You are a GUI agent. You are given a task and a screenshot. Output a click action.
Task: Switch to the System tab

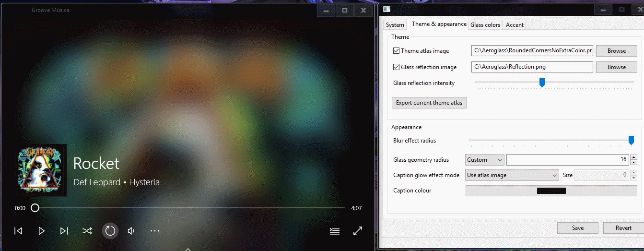[x=395, y=25]
